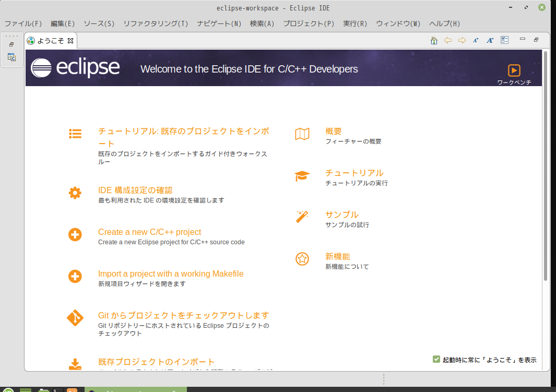The height and width of the screenshot is (392, 556).
Task: Increase font size with large A icon
Action: click(x=490, y=40)
